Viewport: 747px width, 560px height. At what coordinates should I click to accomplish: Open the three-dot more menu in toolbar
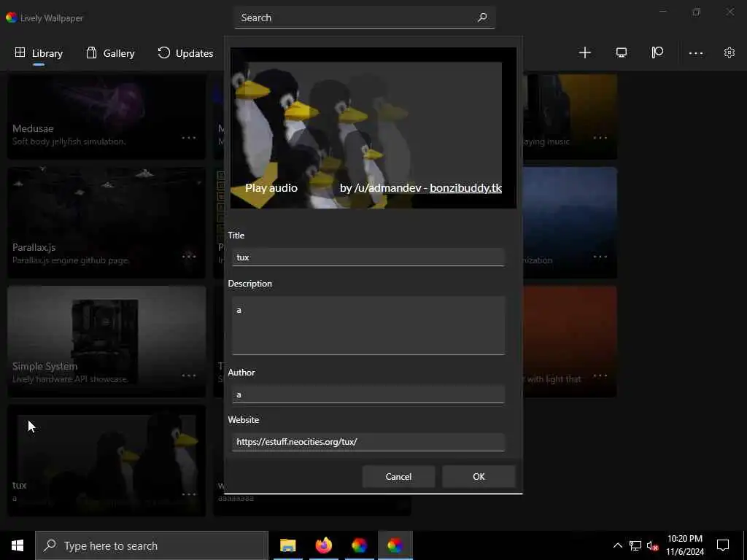pyautogui.click(x=695, y=53)
